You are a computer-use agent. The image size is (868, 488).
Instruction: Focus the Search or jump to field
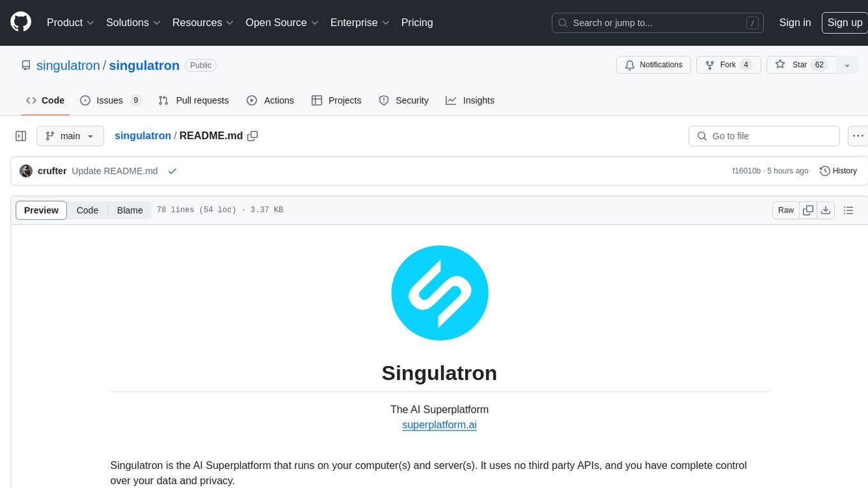(x=658, y=23)
